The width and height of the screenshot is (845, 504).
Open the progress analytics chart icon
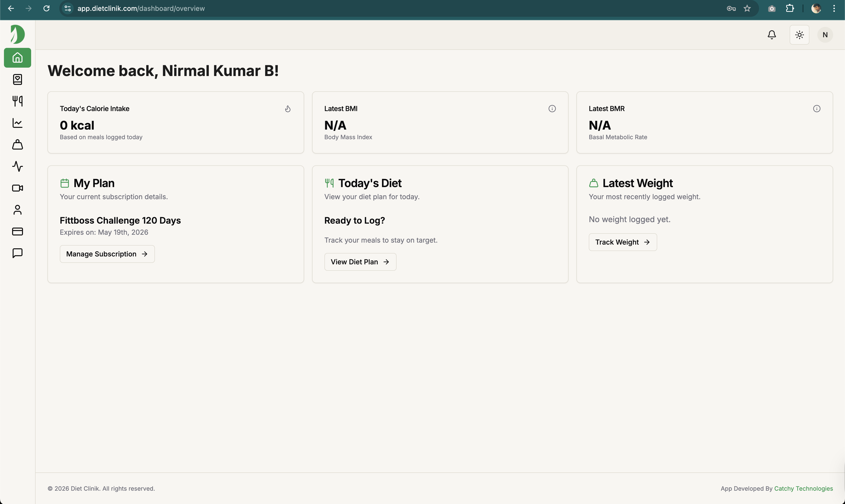coord(17,123)
